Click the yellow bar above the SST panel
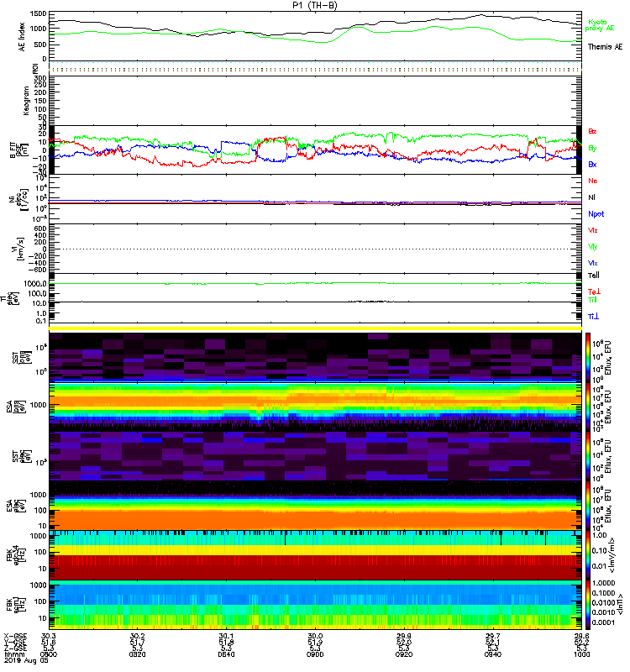Screen dimensions: 630x672 [315, 328]
